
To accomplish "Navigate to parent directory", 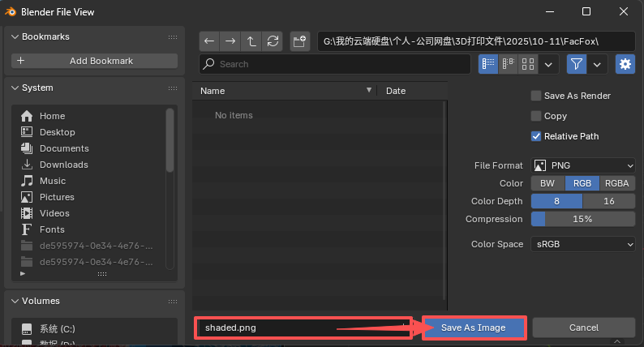I will (251, 41).
